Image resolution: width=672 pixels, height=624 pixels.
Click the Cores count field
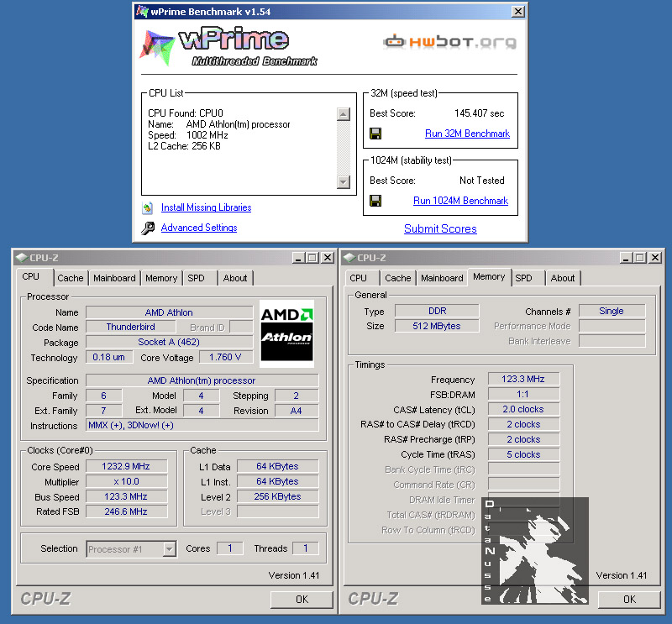pos(230,548)
